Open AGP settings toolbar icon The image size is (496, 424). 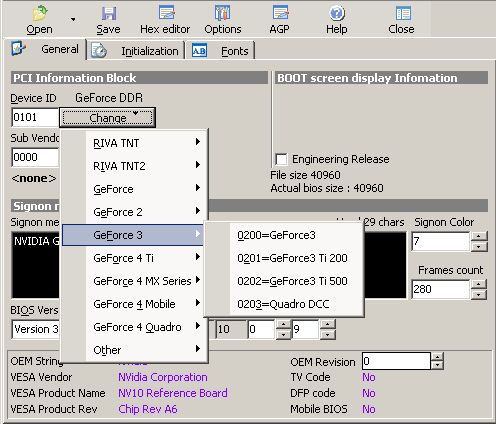tap(280, 13)
